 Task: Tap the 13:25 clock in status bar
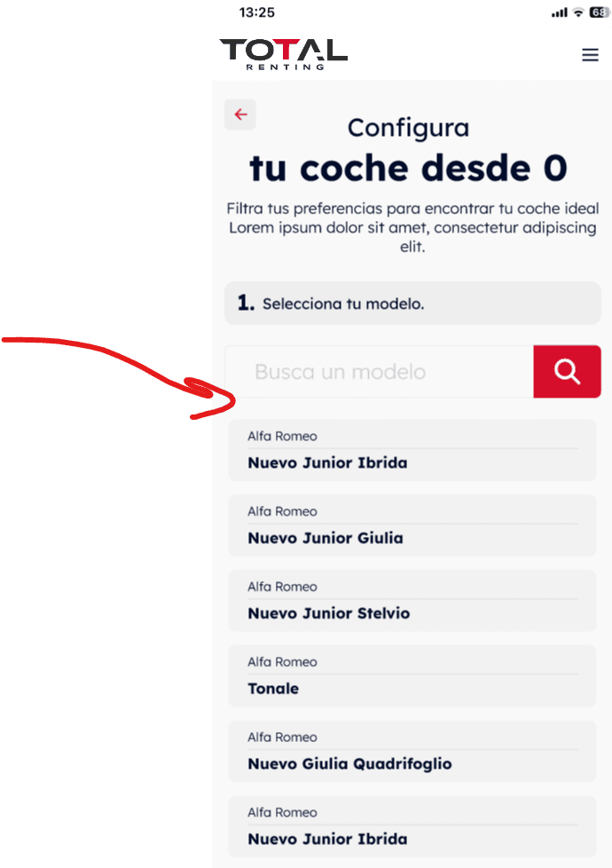pyautogui.click(x=256, y=12)
